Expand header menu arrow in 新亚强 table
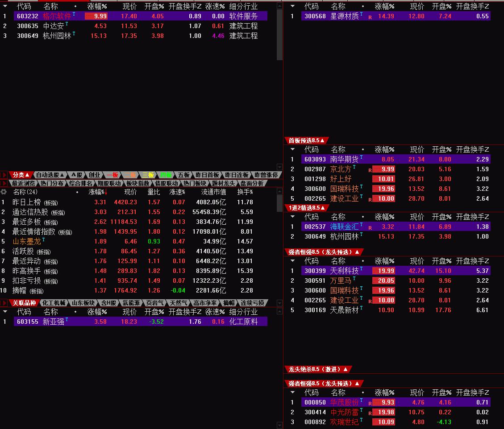 (5, 311)
